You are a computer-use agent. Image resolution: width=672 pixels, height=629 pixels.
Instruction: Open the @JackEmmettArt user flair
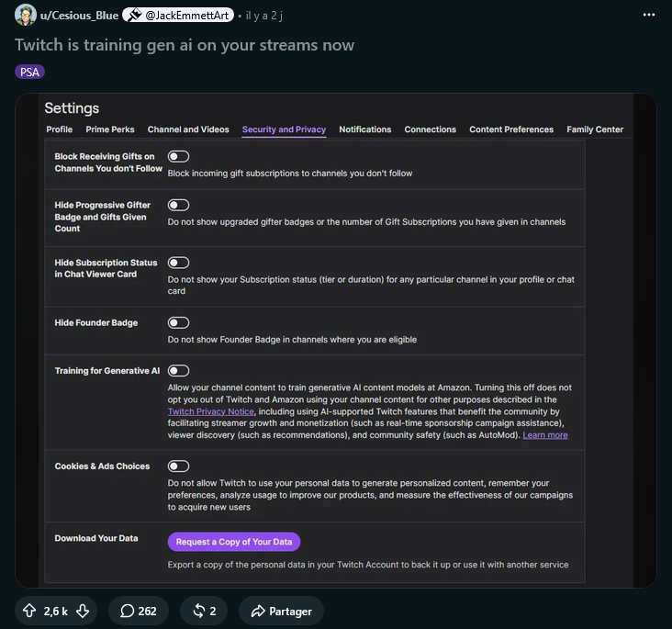click(x=178, y=16)
